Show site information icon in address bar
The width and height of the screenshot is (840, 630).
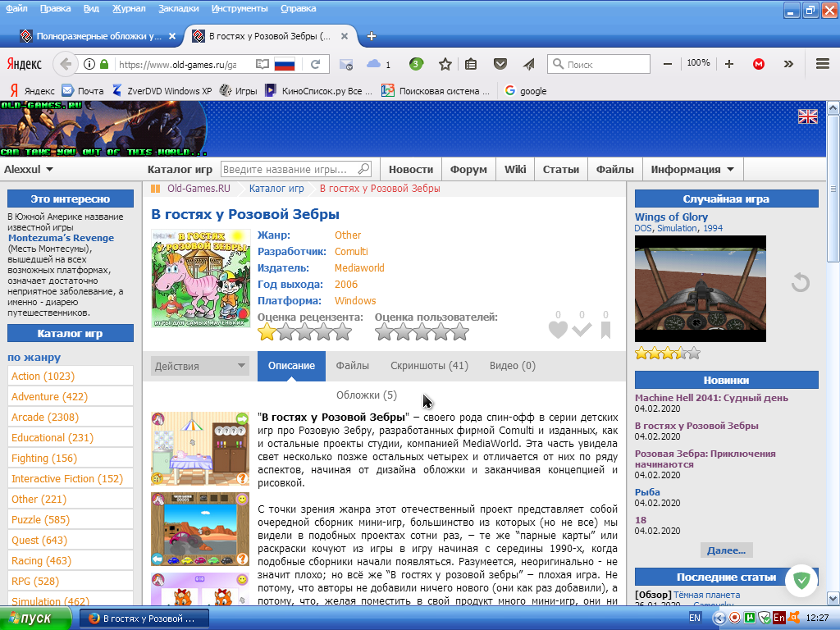point(89,64)
